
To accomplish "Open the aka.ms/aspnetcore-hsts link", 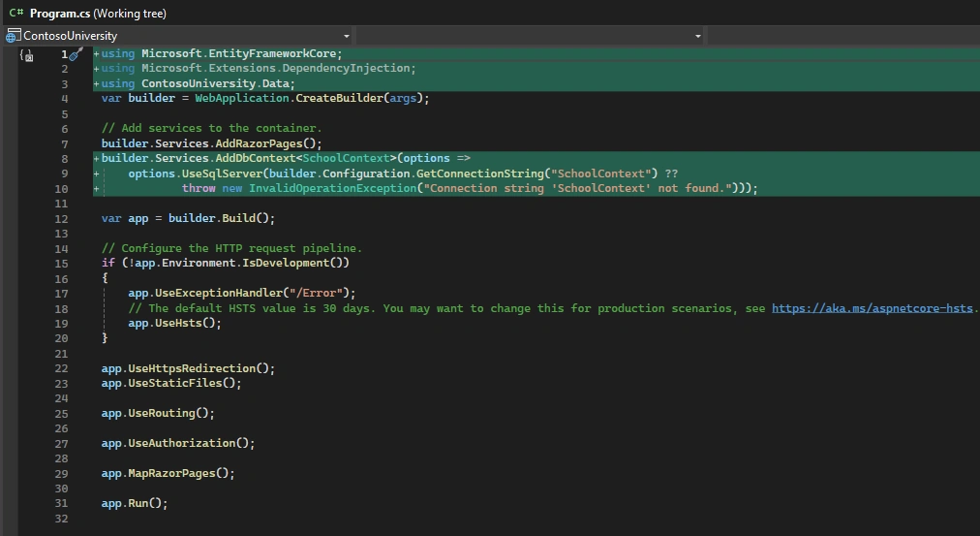I will [872, 308].
